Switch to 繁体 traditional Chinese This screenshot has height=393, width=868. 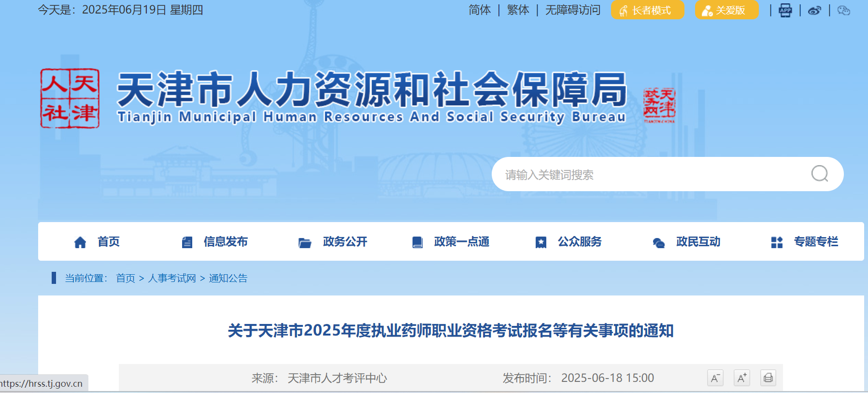point(518,10)
